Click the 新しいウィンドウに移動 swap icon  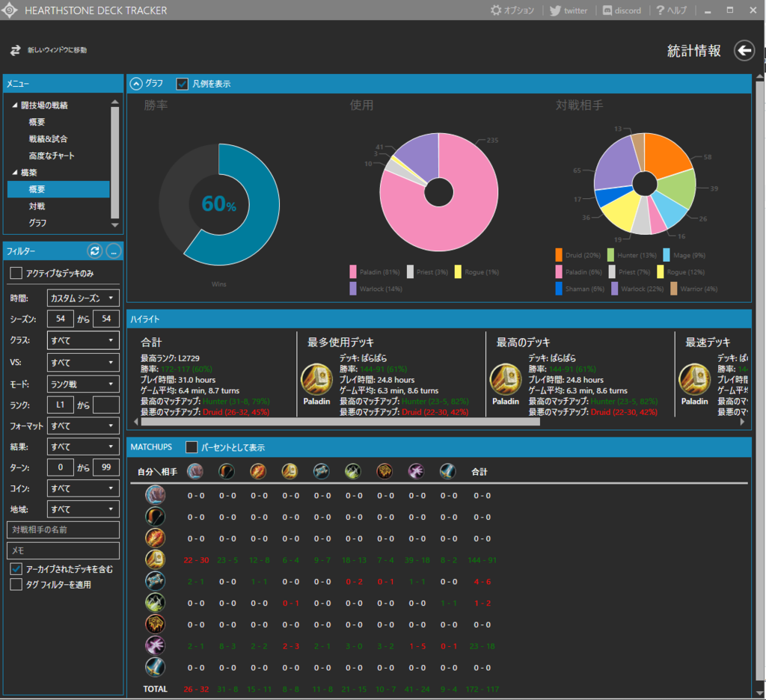(16, 50)
